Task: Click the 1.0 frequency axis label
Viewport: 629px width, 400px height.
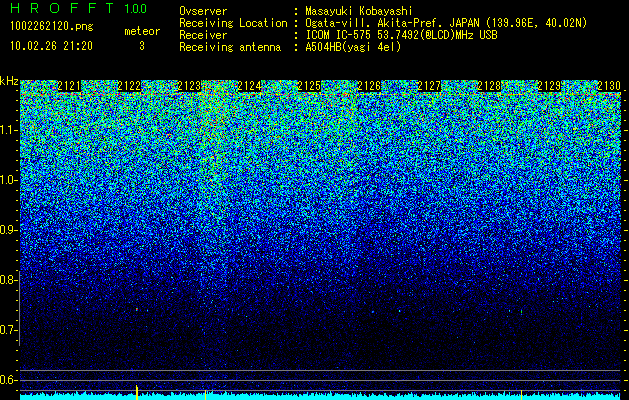Action: pyautogui.click(x=8, y=180)
